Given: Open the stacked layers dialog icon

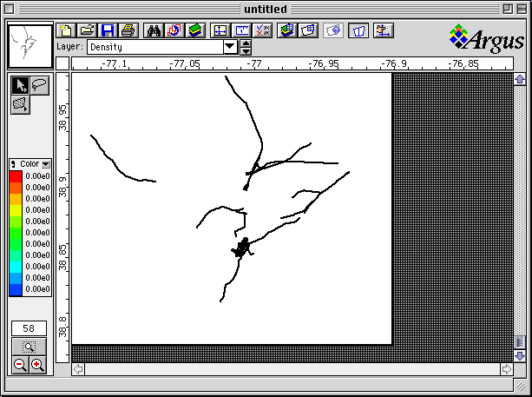Looking at the screenshot, I should 195,30.
